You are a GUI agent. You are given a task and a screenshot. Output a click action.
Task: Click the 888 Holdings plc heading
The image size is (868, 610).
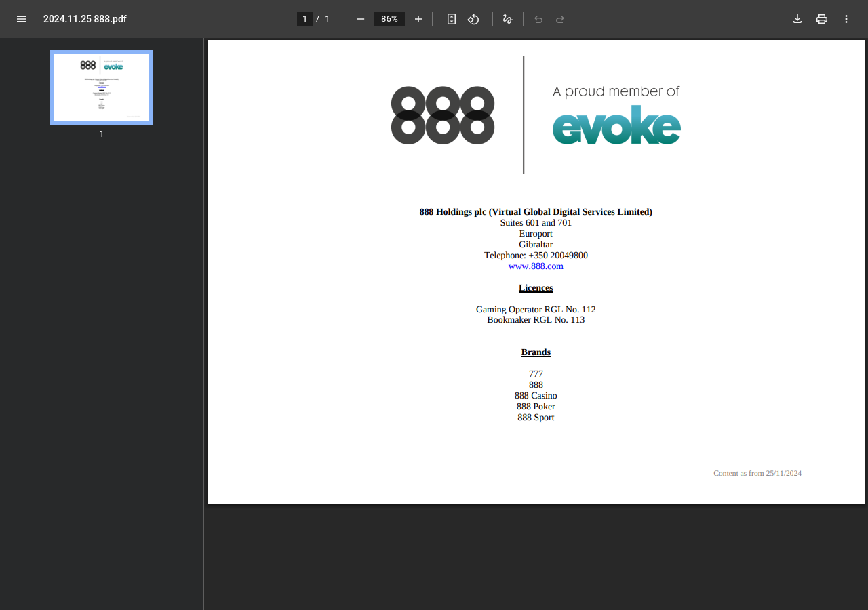point(536,212)
